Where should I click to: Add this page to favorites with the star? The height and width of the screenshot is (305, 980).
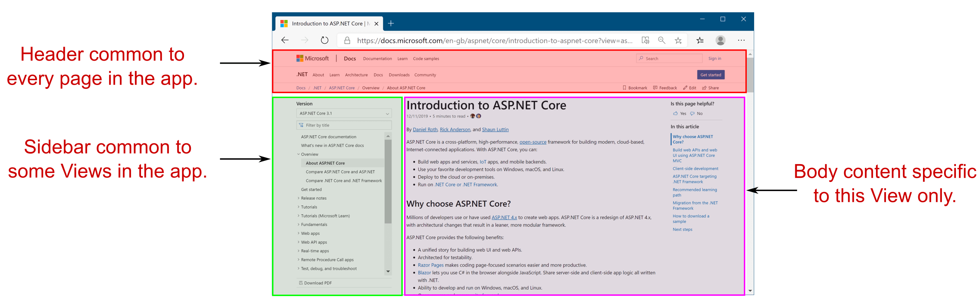click(678, 40)
